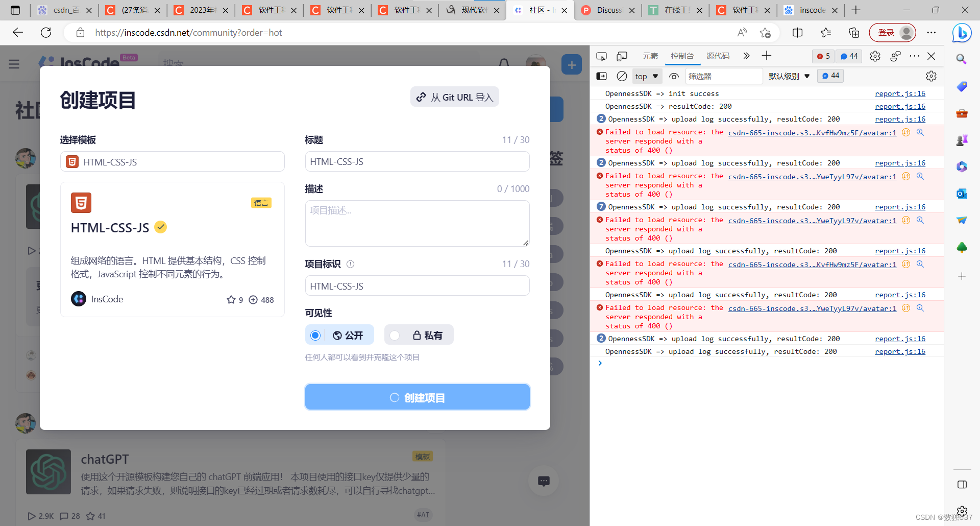Click the browser back arrow
Viewport: 980px width, 526px height.
point(18,33)
